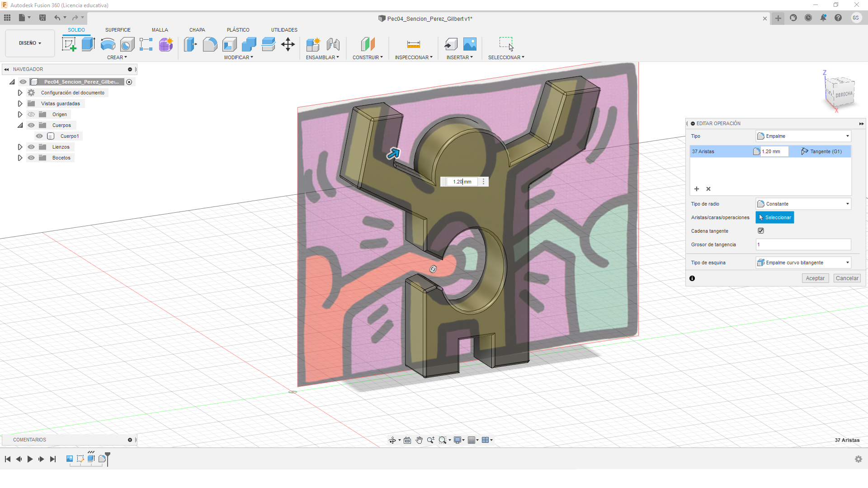The height and width of the screenshot is (488, 868).
Task: Select the Create Sketch tool icon
Action: point(69,44)
